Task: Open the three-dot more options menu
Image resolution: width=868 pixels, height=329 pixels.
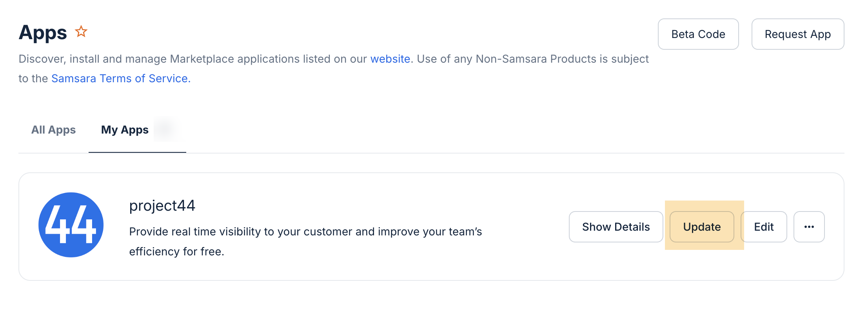Action: click(809, 227)
